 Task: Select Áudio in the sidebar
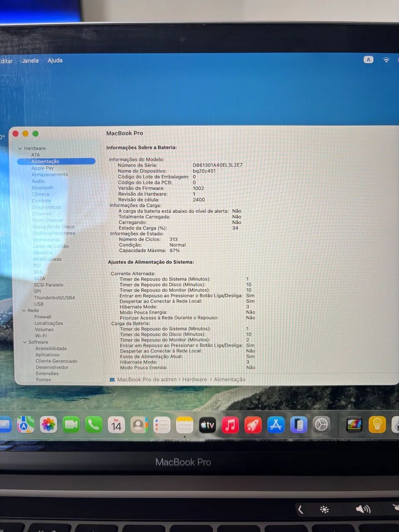coord(38,181)
